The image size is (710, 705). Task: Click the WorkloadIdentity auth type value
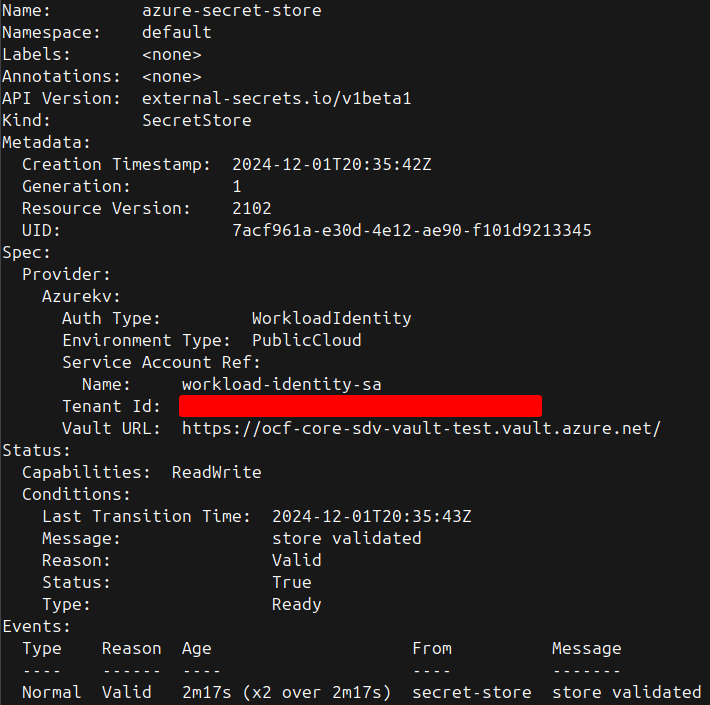click(x=331, y=318)
